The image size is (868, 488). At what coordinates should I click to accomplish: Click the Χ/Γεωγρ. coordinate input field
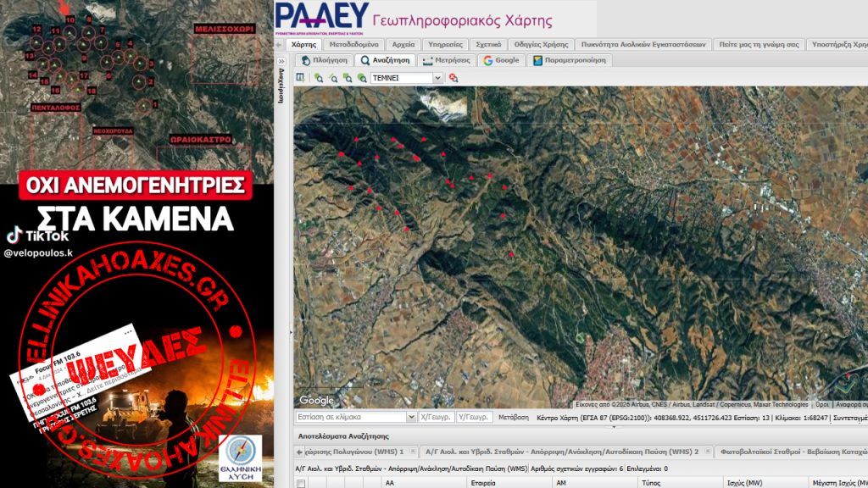437,417
